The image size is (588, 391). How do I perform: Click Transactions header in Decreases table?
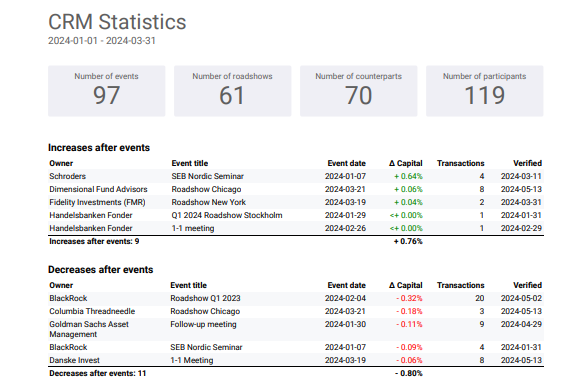[x=461, y=285]
